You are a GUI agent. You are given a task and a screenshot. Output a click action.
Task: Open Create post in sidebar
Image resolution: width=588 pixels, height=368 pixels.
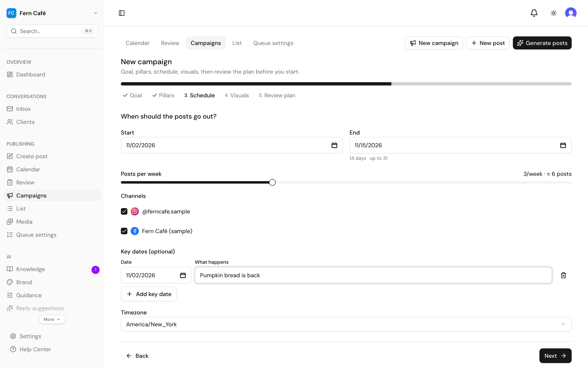(x=52, y=156)
